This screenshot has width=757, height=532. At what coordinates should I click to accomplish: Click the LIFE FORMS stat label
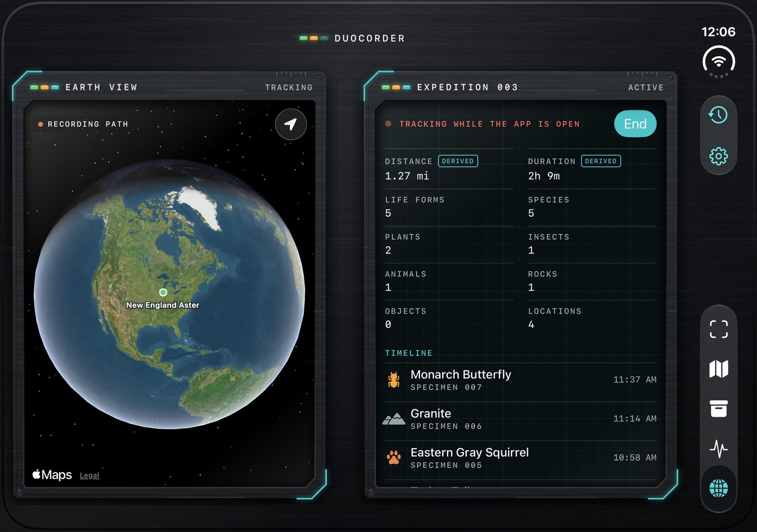coord(415,200)
